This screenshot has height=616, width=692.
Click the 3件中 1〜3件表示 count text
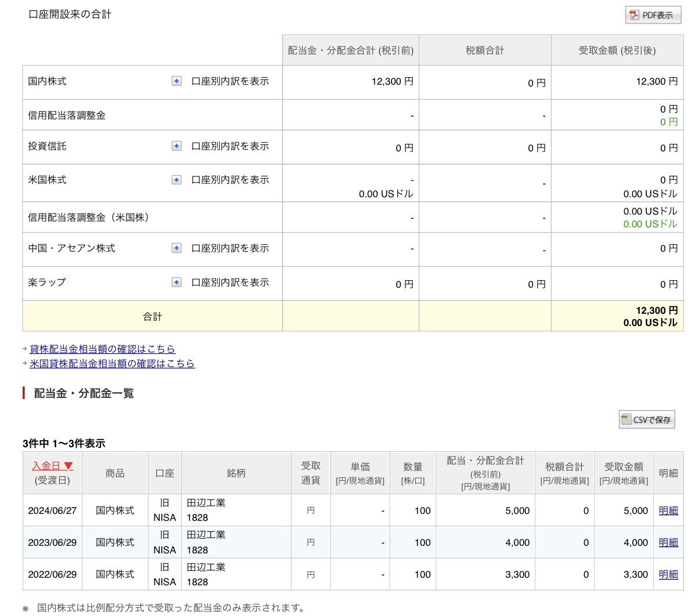click(64, 444)
